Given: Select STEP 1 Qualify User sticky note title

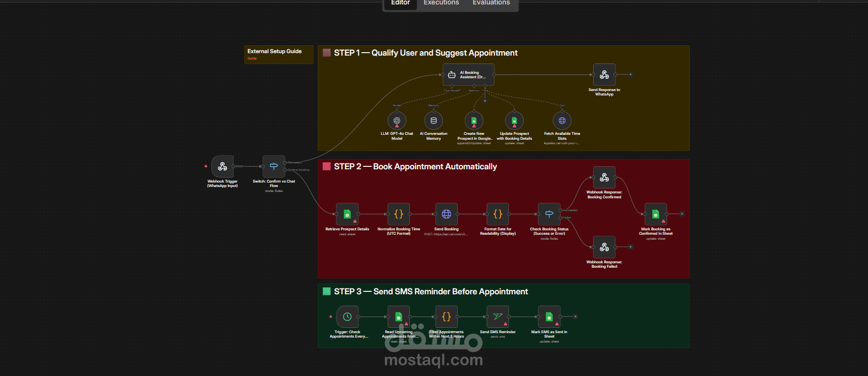Looking at the screenshot, I should pos(426,53).
